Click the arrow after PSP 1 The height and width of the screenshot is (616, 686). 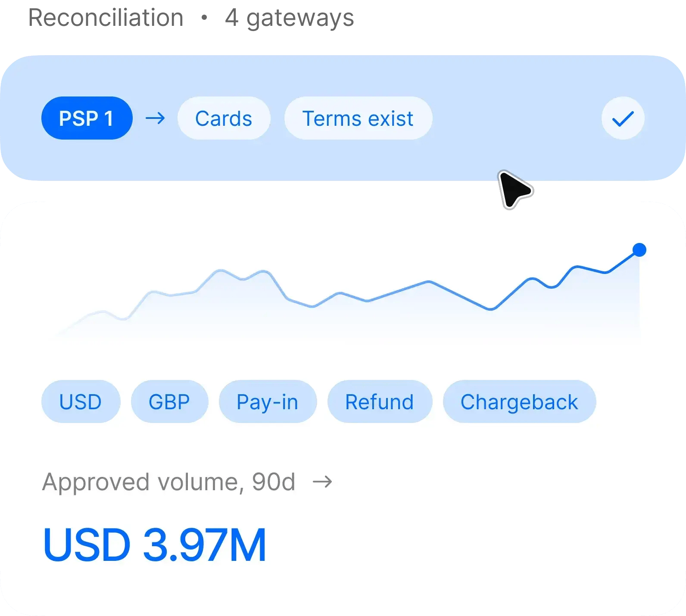(x=155, y=118)
